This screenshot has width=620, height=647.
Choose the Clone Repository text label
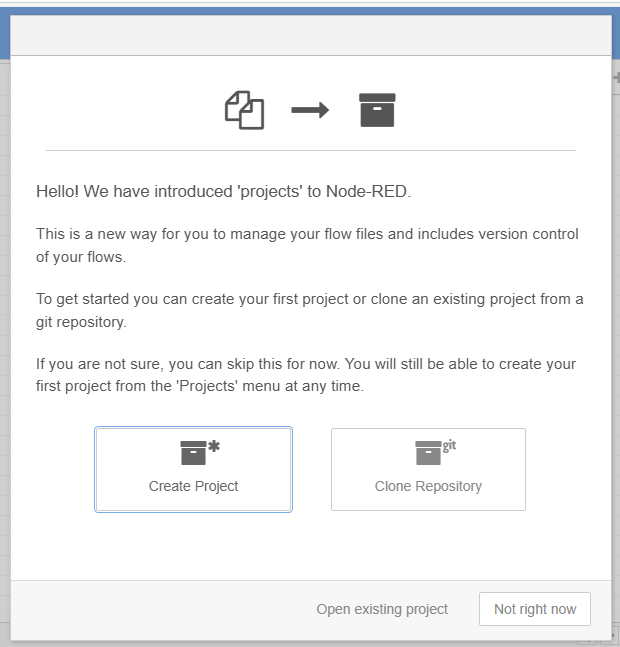point(428,487)
